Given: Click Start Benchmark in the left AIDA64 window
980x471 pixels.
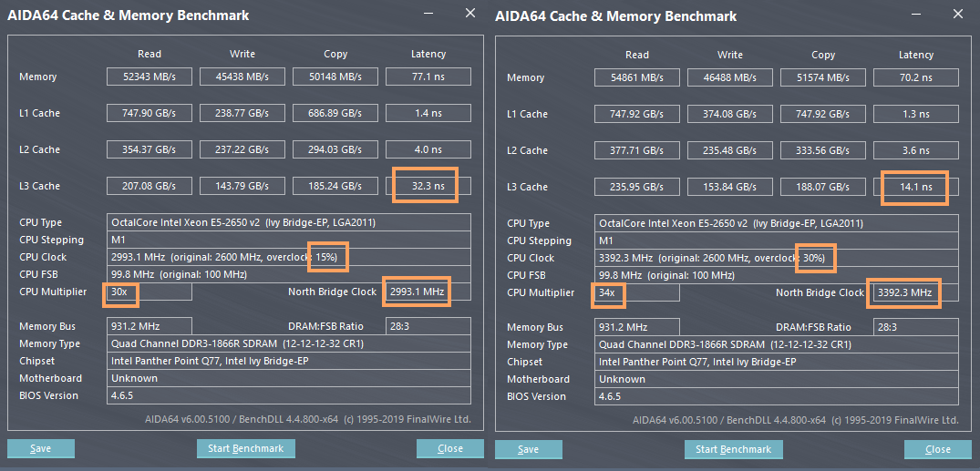Looking at the screenshot, I should 245,448.
